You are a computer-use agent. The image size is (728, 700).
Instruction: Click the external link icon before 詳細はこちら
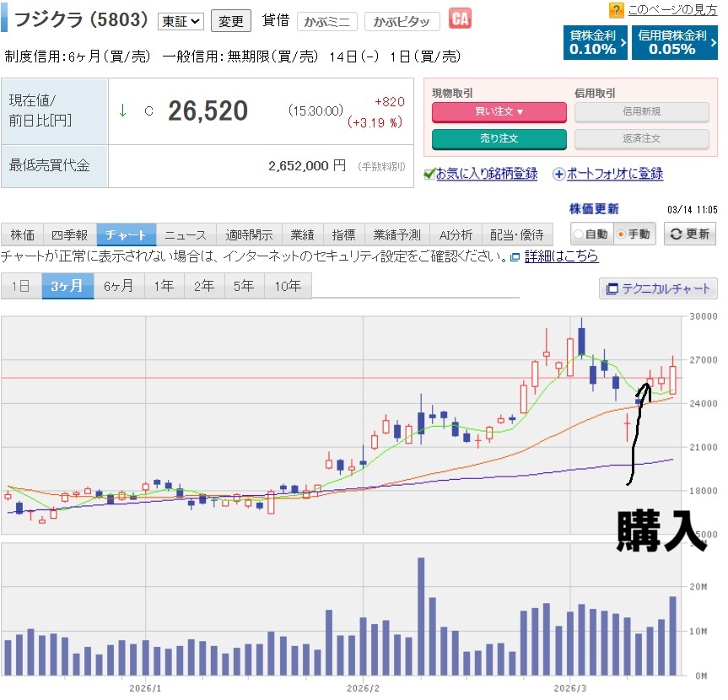pyautogui.click(x=515, y=256)
